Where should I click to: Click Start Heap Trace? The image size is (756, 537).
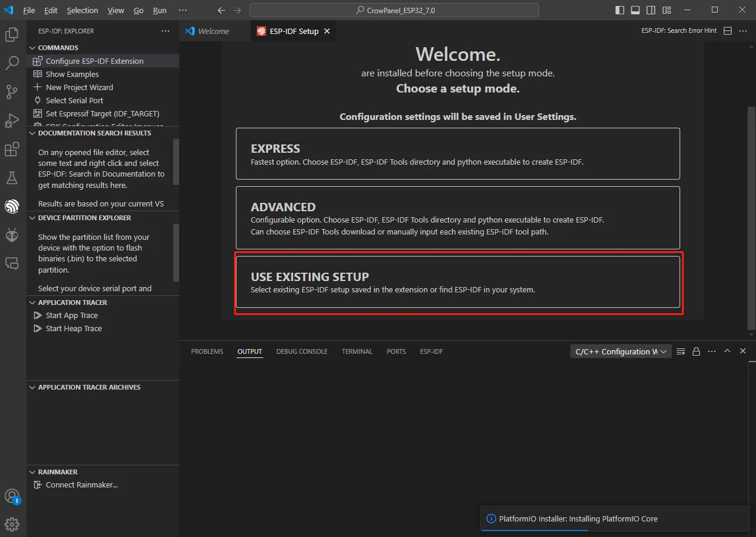(103, 328)
